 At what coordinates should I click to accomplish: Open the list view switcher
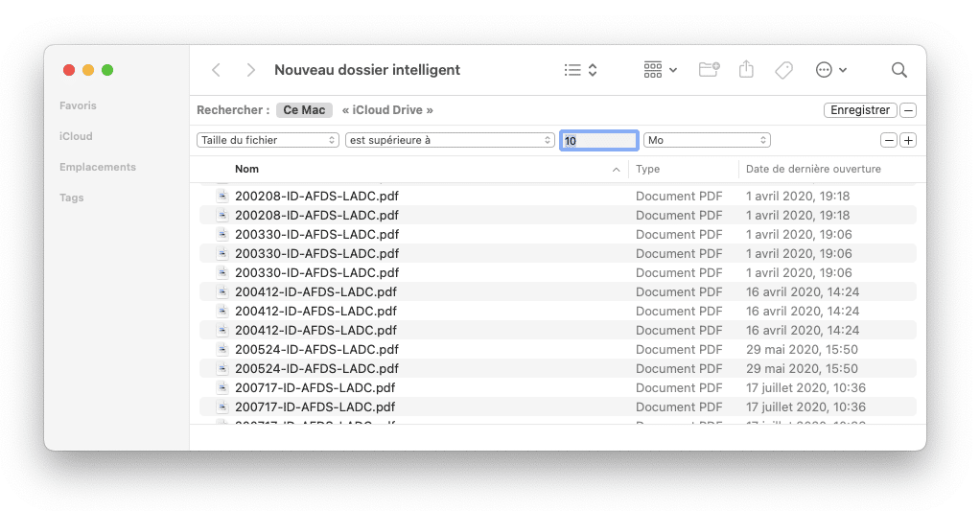(580, 70)
